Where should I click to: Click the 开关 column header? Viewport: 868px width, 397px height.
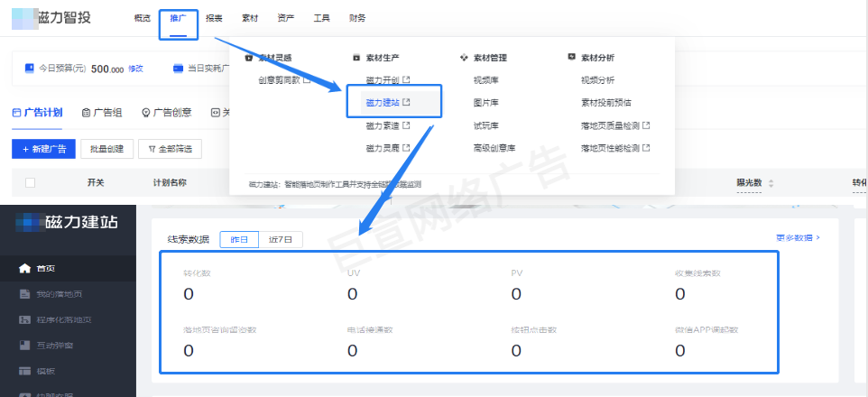(96, 183)
